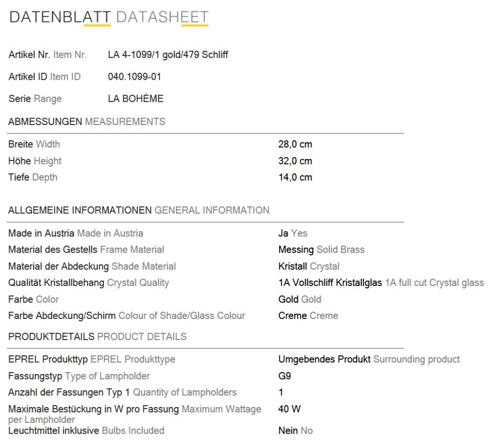Click the Artikel ID value 040.1099-01
The image size is (504, 443).
(134, 76)
